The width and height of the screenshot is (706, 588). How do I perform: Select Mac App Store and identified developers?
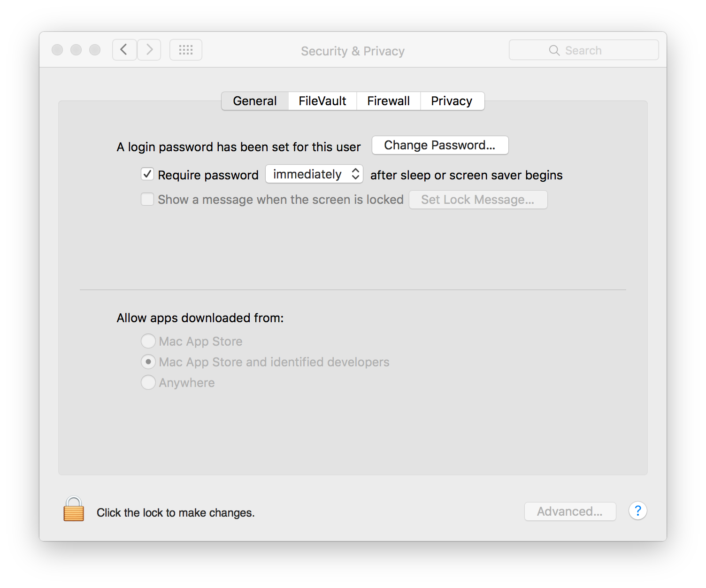click(x=148, y=362)
